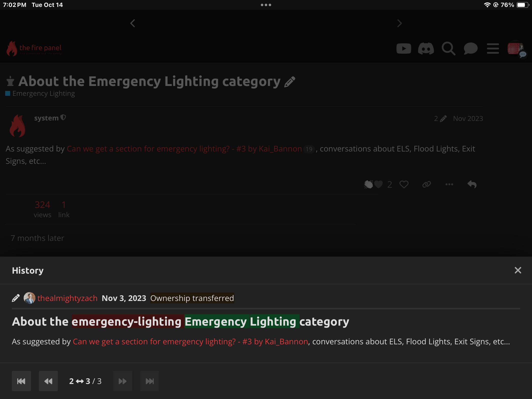Open the YouTube channel icon
Image resolution: width=532 pixels, height=399 pixels.
[404, 49]
